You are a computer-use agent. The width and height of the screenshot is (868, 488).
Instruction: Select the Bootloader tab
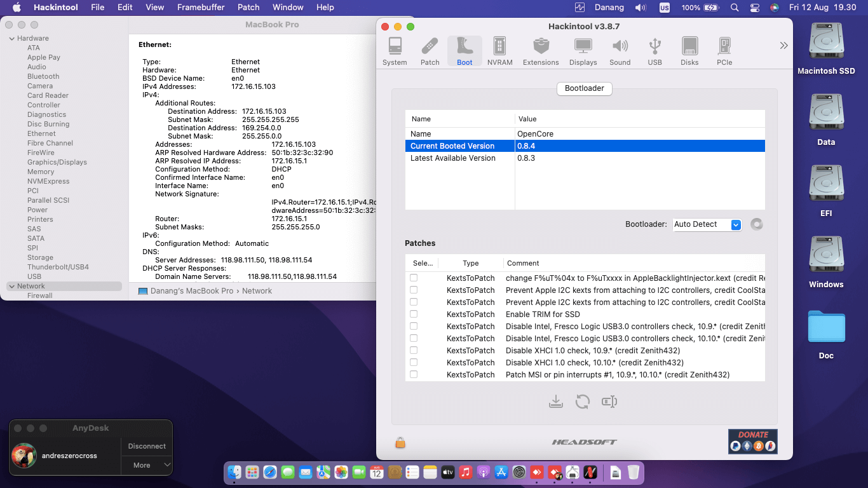click(584, 88)
